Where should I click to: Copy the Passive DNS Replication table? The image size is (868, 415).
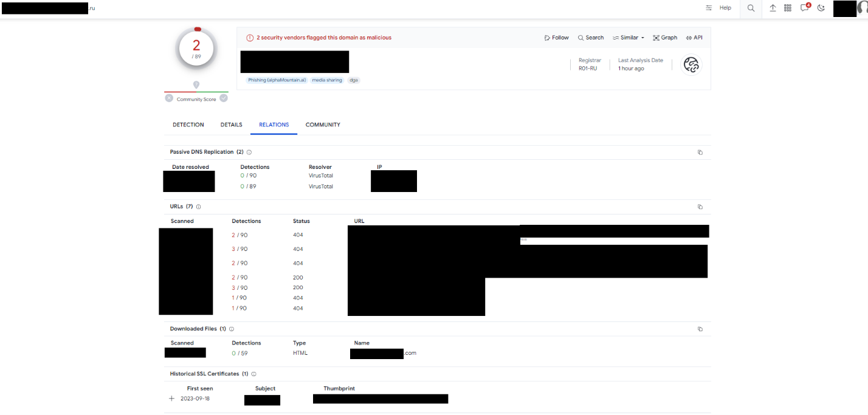click(700, 153)
